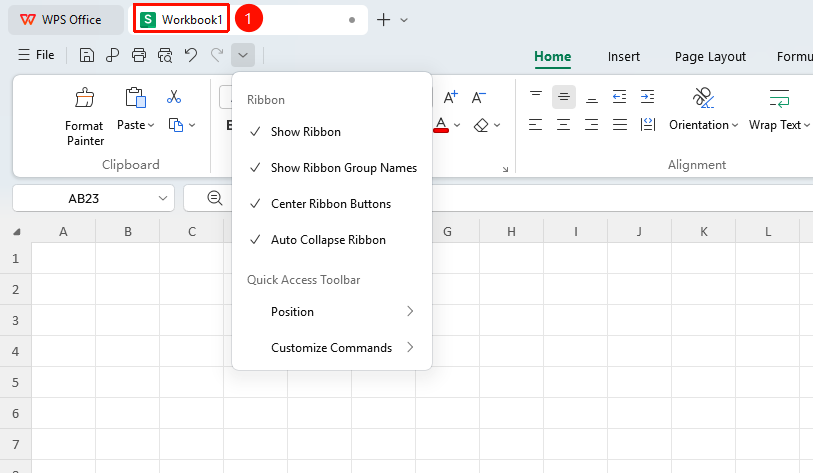Align text left
The image size is (813, 473).
[536, 125]
